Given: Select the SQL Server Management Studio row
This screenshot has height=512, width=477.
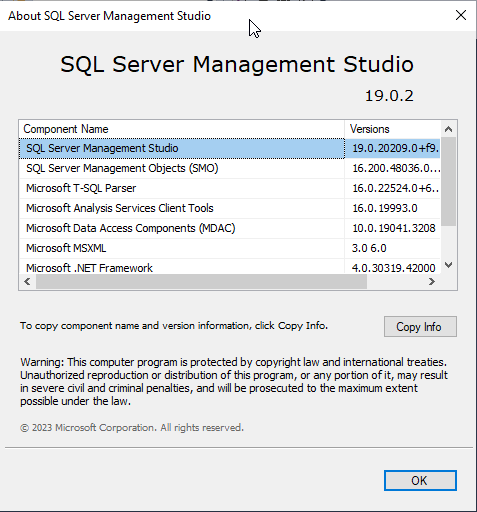Looking at the screenshot, I should click(x=230, y=148).
